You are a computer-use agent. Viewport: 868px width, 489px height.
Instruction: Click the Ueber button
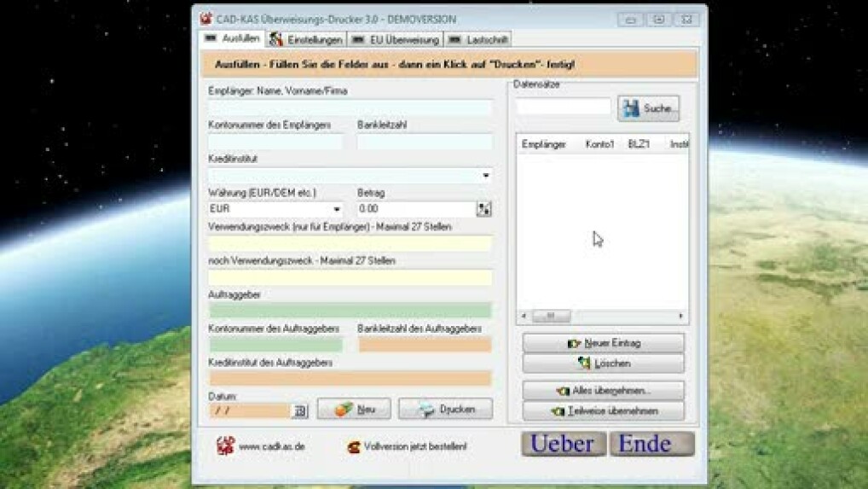coord(564,444)
